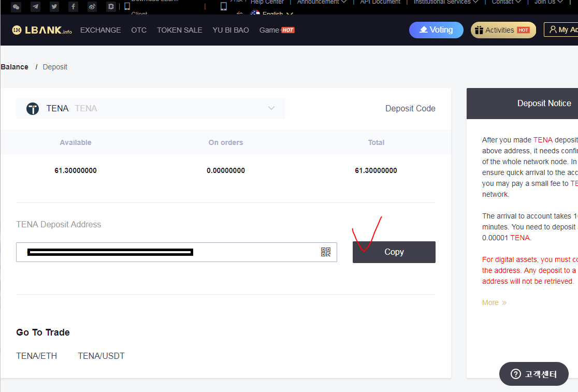Screen dimensions: 578x392
Task: Open the OTC menu item
Action: pos(139,30)
